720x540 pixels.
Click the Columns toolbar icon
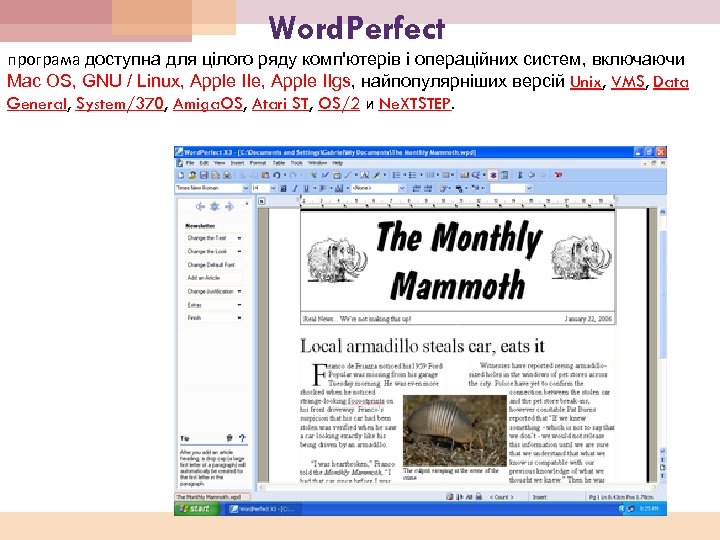click(x=430, y=175)
